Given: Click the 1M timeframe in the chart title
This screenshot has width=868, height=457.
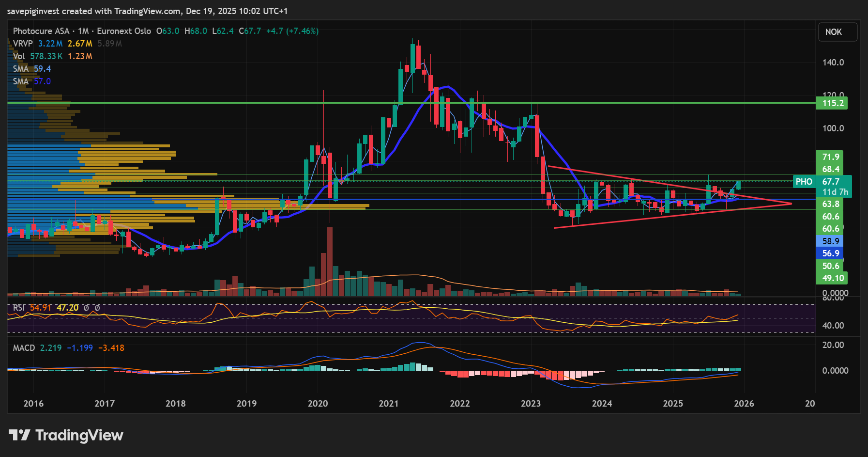Looking at the screenshot, I should pyautogui.click(x=83, y=31).
